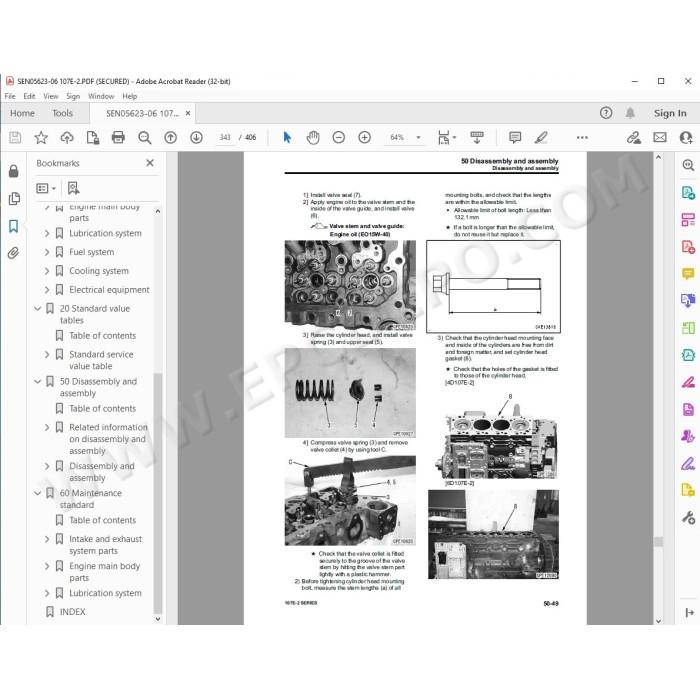Zoom in with the plus icon
This screenshot has width=700, height=700.
tap(365, 138)
